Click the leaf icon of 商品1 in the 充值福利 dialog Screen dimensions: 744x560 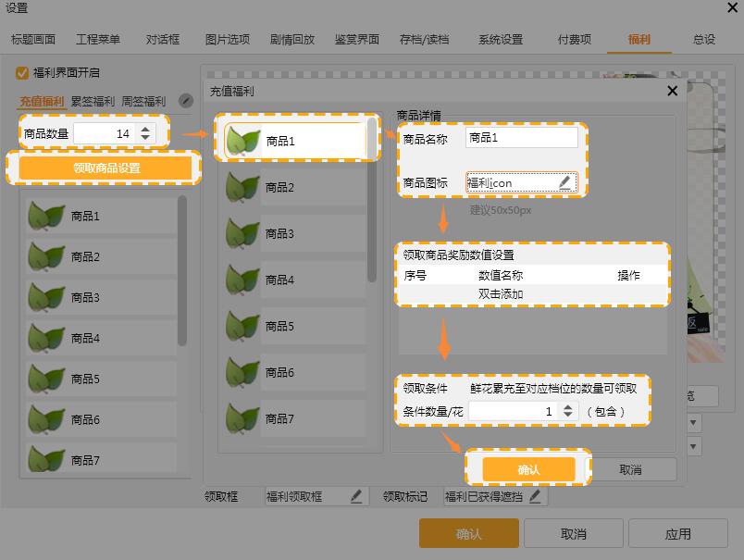coord(243,141)
